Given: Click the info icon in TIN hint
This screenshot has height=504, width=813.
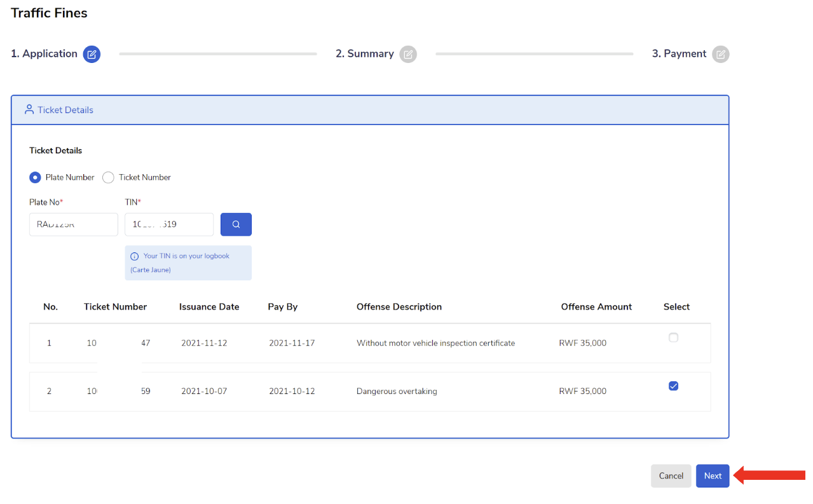Looking at the screenshot, I should 135,256.
